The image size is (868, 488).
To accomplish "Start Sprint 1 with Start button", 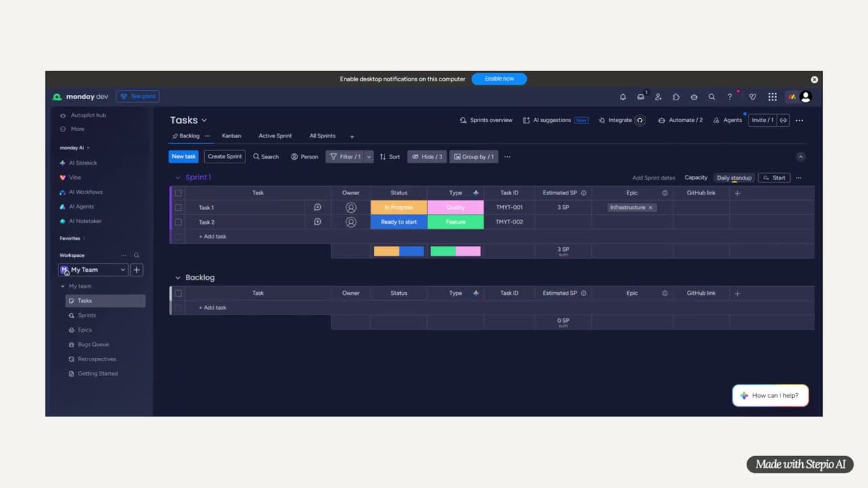I will pyautogui.click(x=774, y=178).
